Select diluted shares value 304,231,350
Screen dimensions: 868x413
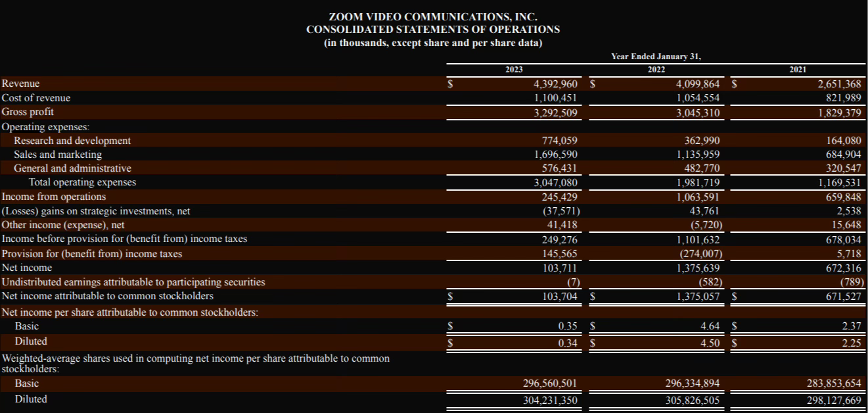click(x=550, y=400)
